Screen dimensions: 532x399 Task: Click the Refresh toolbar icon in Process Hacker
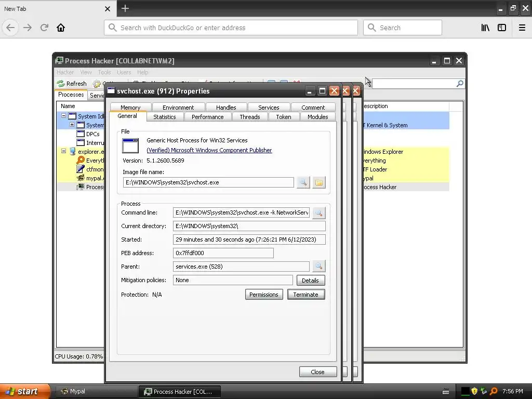pos(61,84)
